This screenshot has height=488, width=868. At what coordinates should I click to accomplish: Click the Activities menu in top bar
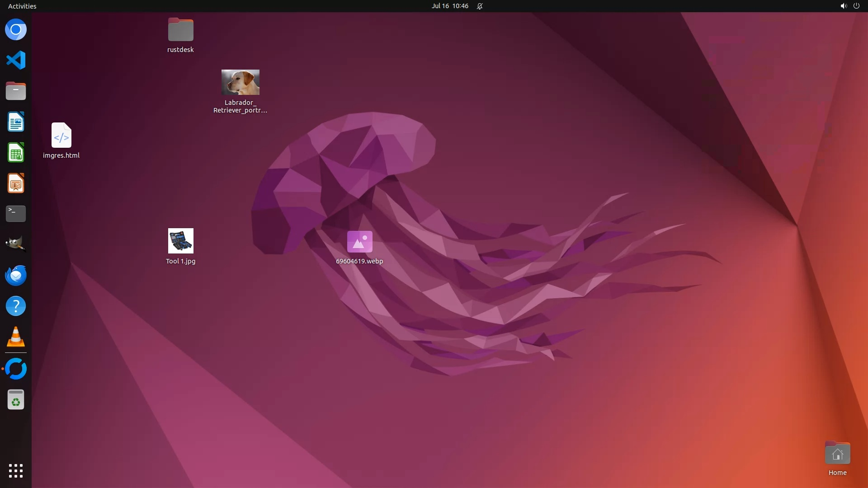(22, 6)
